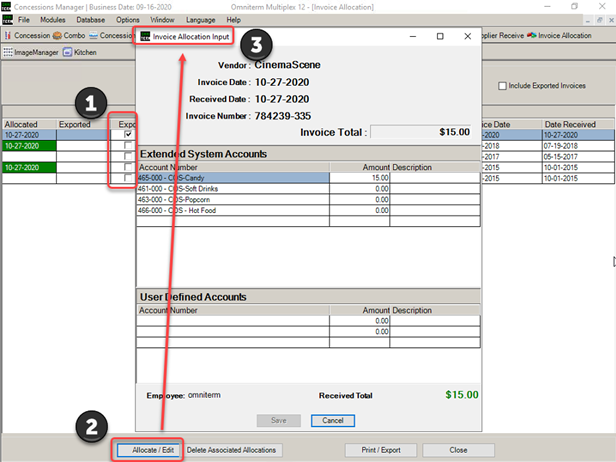616x462 pixels.
Task: Open the Database menu
Action: pos(91,20)
